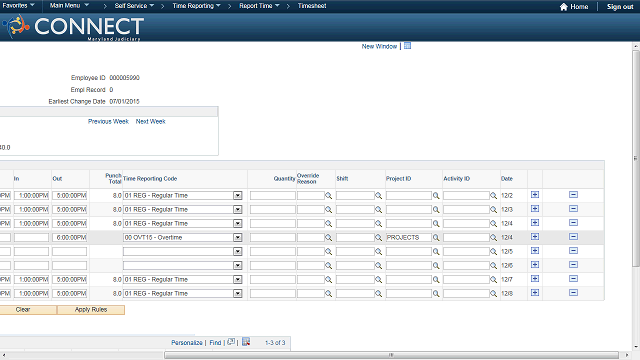The image size is (640, 360).
Task: Select the Timesheet breadcrumb
Action: 312,6
